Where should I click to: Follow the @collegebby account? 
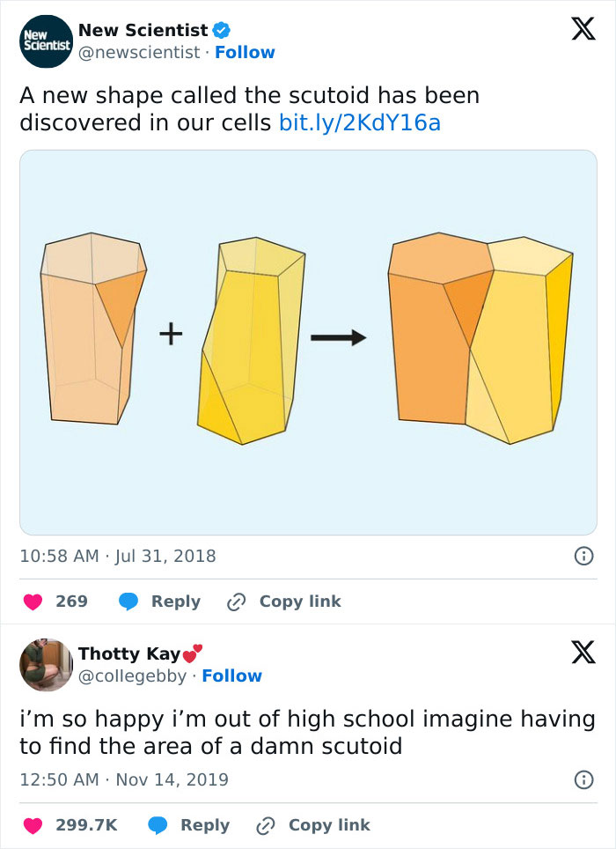(x=232, y=676)
